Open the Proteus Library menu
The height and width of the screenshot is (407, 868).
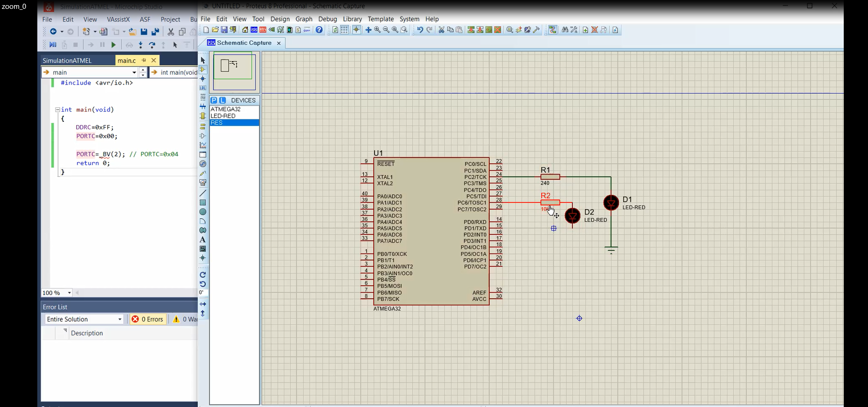352,19
